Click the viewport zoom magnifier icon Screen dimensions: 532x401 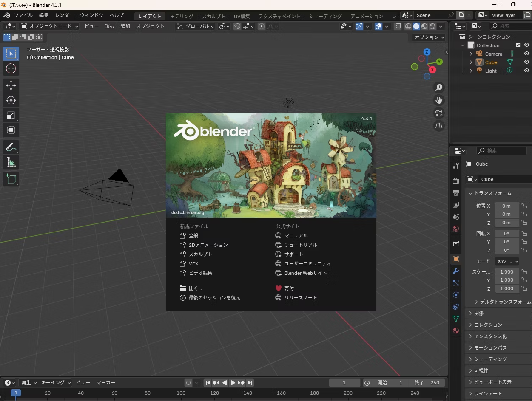[x=439, y=88]
